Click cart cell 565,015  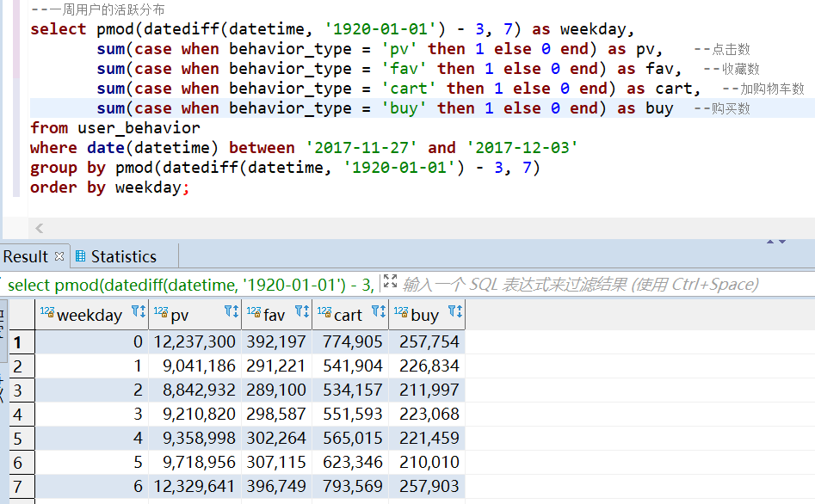click(x=351, y=438)
